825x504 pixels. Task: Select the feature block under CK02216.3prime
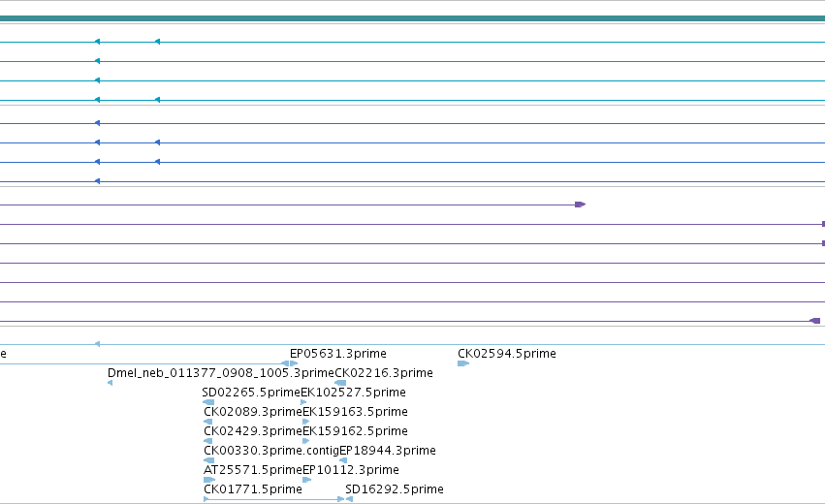coord(340,383)
